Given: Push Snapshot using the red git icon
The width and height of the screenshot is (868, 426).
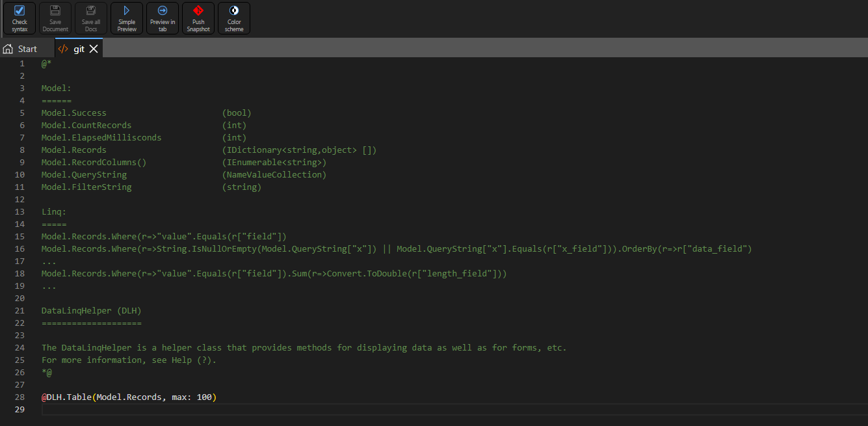Looking at the screenshot, I should click(x=198, y=18).
